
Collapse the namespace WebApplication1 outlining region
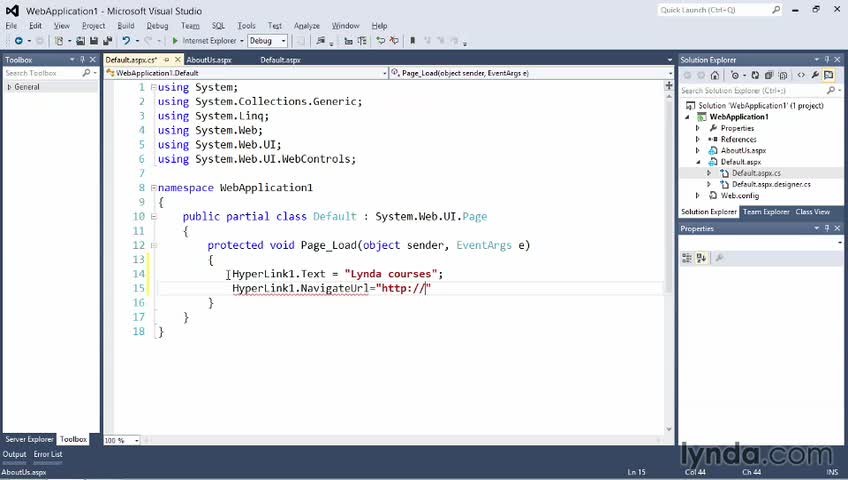154,188
